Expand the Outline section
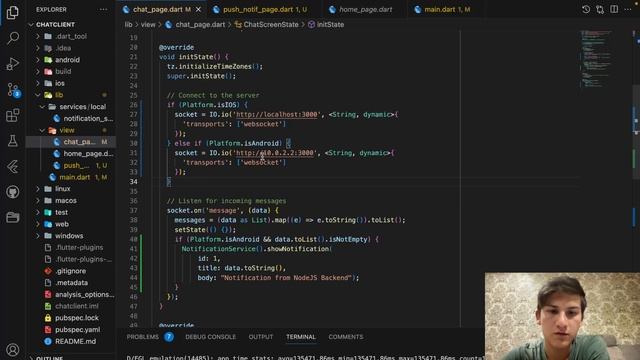Viewport: 640px width, 360px height. tap(49, 358)
